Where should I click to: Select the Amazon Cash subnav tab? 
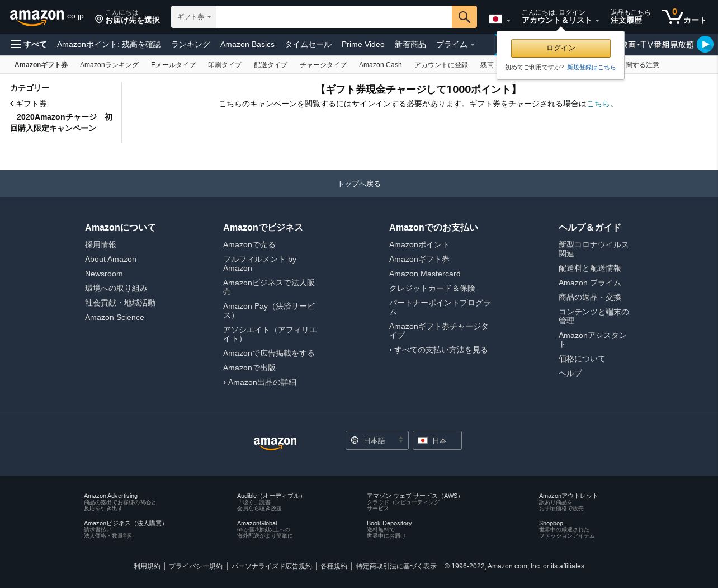click(x=380, y=65)
